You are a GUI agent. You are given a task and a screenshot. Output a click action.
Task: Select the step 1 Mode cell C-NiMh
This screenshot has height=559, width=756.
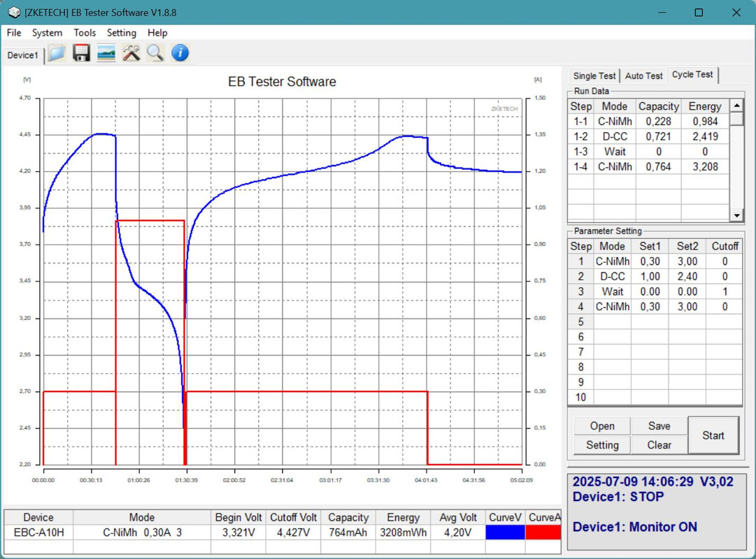pyautogui.click(x=613, y=261)
